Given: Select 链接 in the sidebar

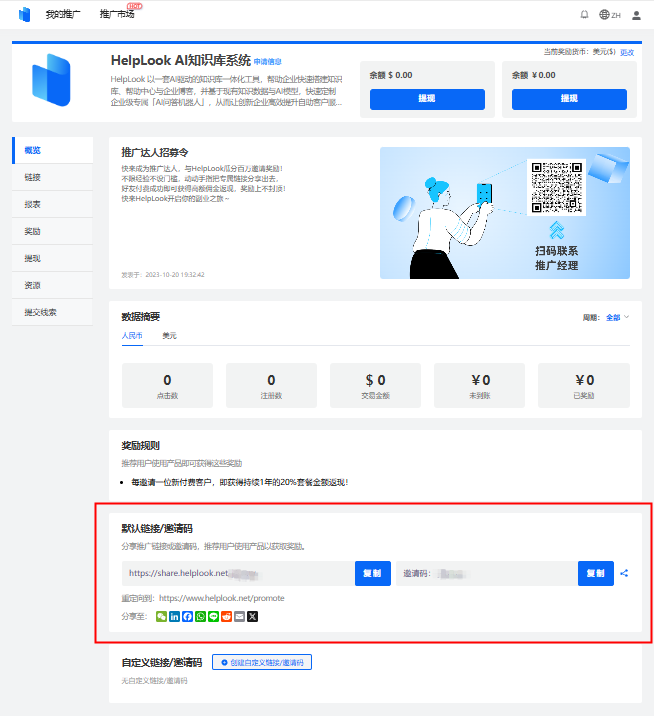Looking at the screenshot, I should 53,177.
